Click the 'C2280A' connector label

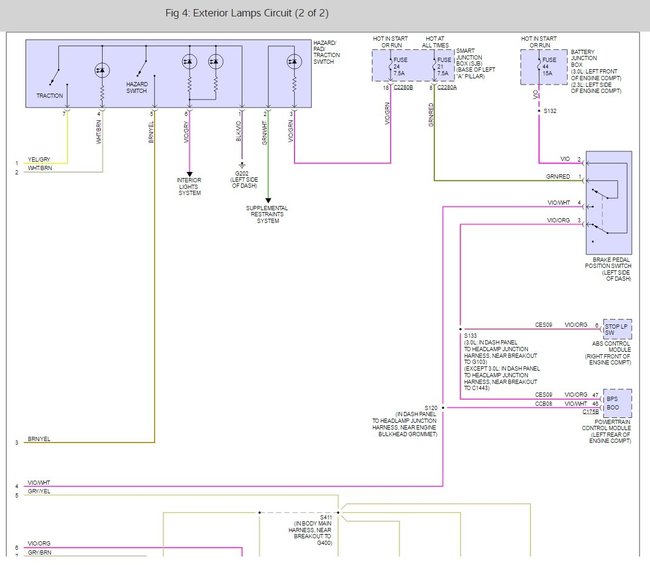point(447,88)
